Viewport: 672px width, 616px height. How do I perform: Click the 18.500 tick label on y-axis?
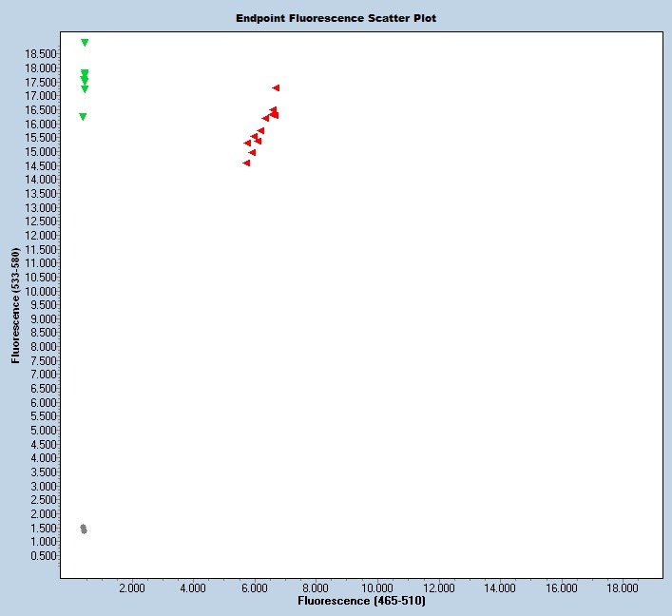pyautogui.click(x=45, y=54)
